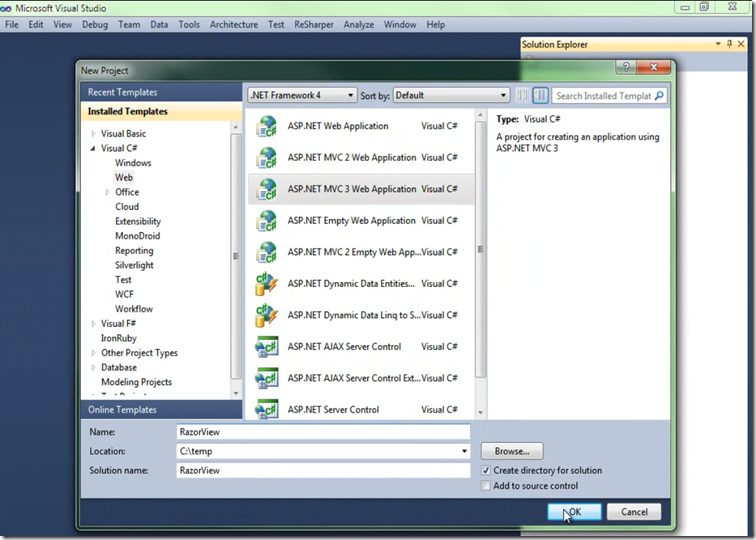Select the IronRuby category
756x540 pixels.
pyautogui.click(x=119, y=338)
